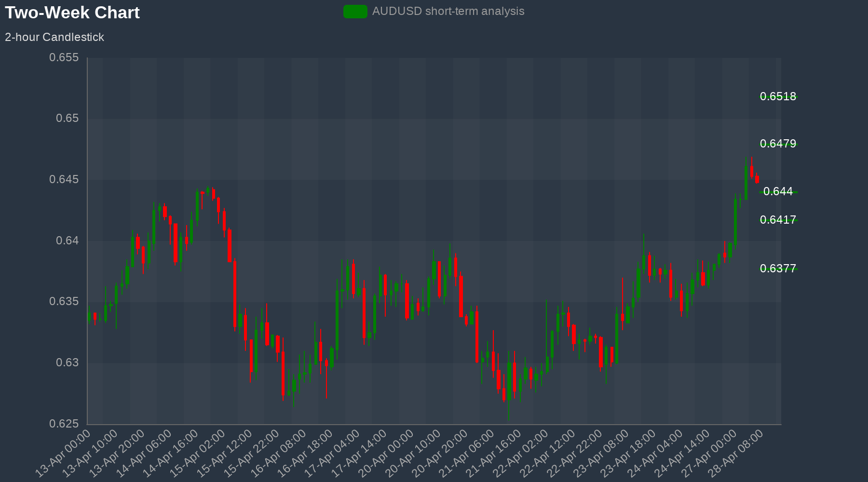Click the 0.635 y-axis tick label

tap(64, 302)
